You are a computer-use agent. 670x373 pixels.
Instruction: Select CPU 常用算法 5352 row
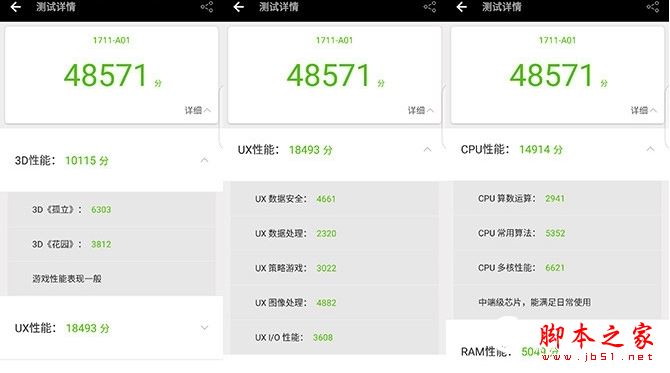(557, 233)
